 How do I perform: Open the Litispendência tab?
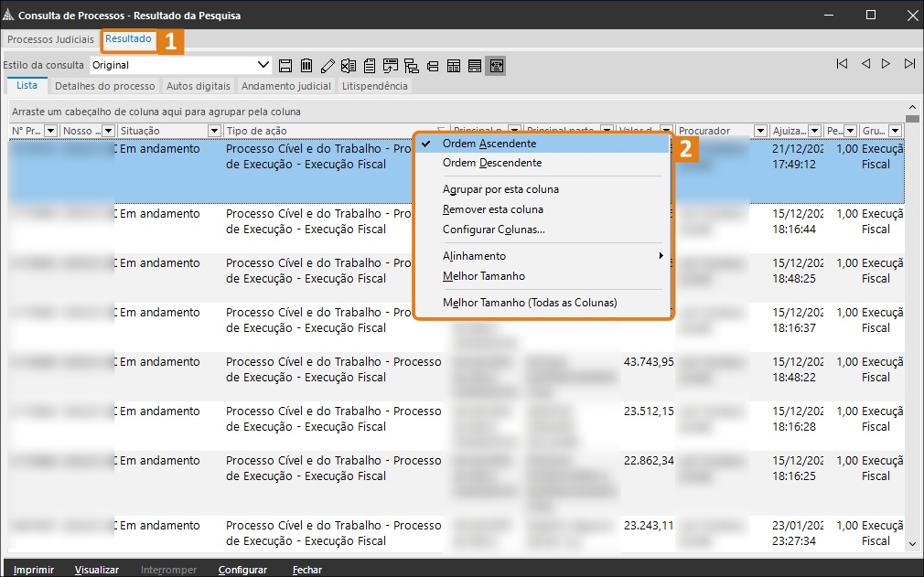point(375,86)
